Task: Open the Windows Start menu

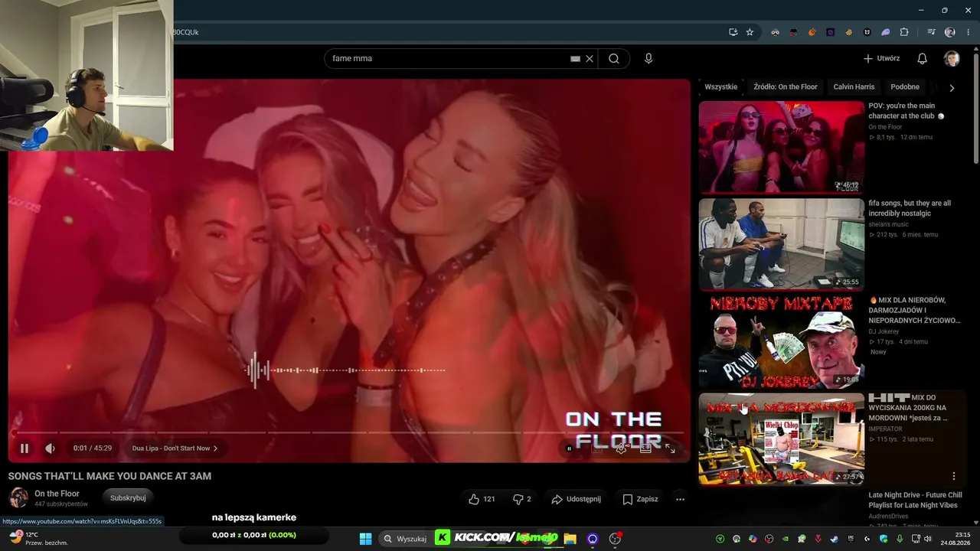Action: 365,539
